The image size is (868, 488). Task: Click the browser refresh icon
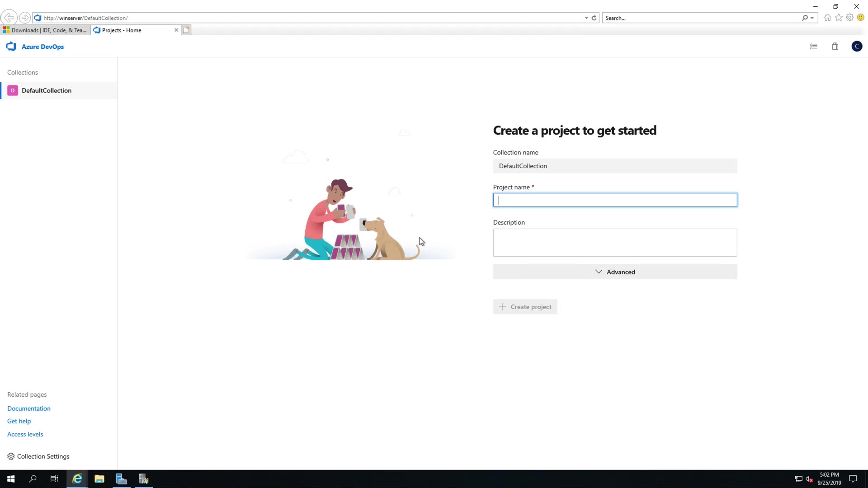[594, 18]
